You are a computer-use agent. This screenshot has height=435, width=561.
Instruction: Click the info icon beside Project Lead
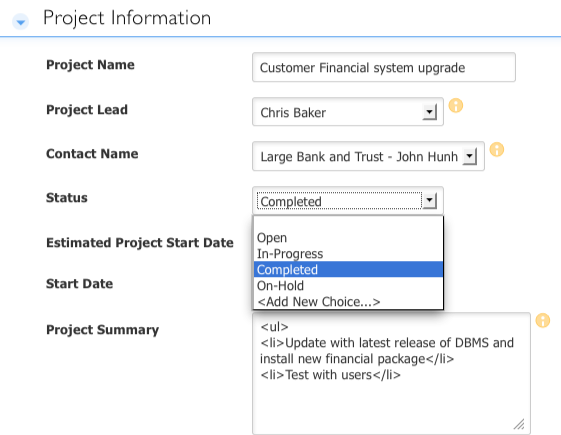point(456,106)
